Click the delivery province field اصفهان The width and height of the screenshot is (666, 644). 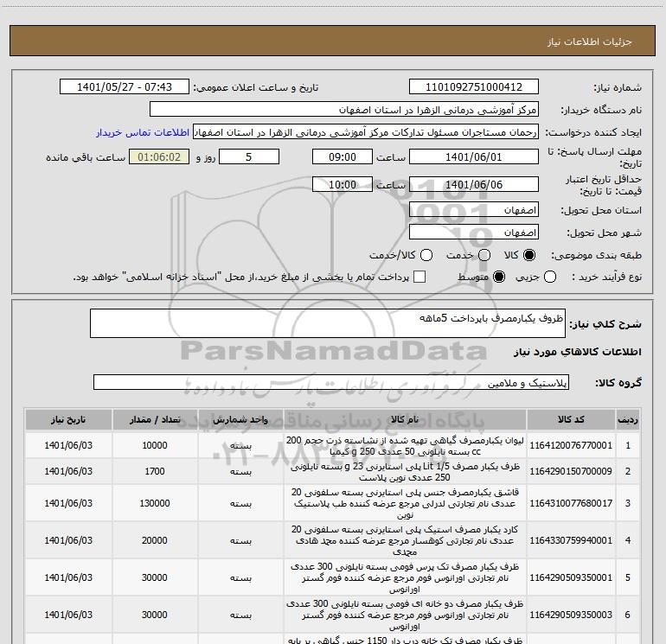[x=474, y=210]
